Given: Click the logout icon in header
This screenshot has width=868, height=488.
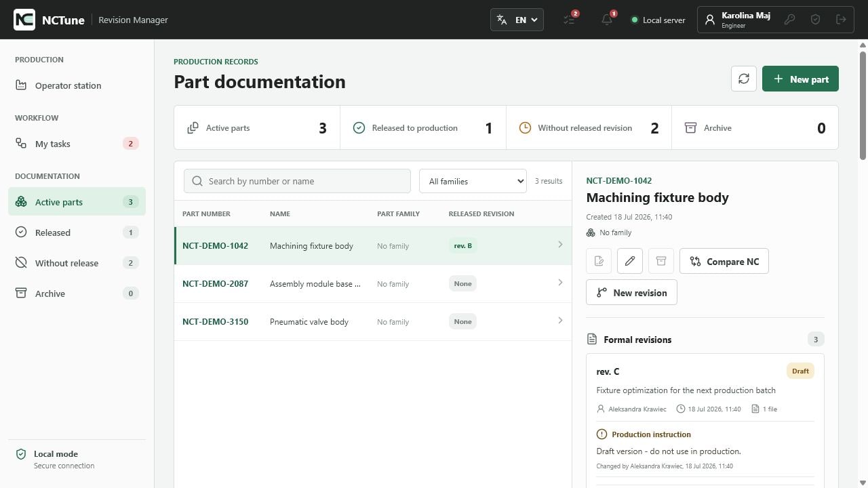Looking at the screenshot, I should click(x=841, y=20).
